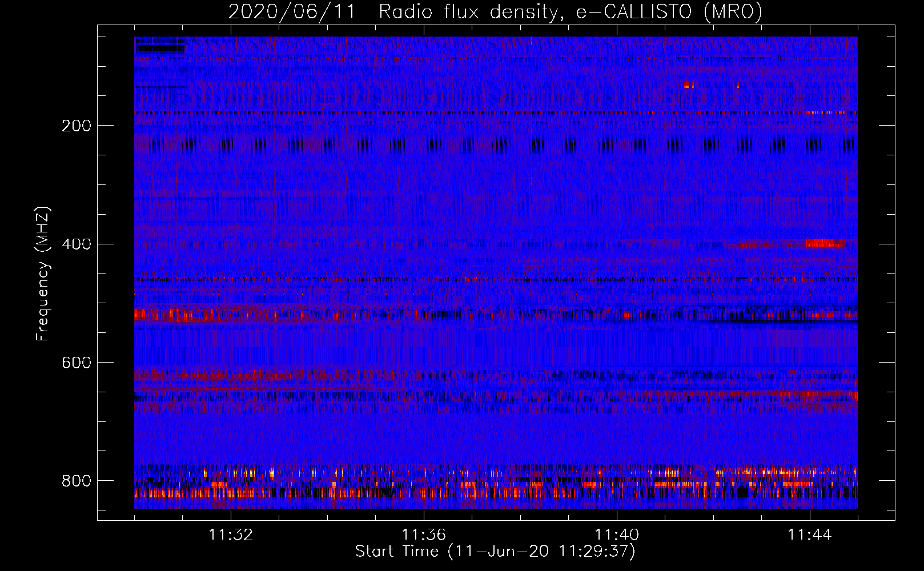
Task: Click the 400 frequency tick label
Action: [76, 244]
